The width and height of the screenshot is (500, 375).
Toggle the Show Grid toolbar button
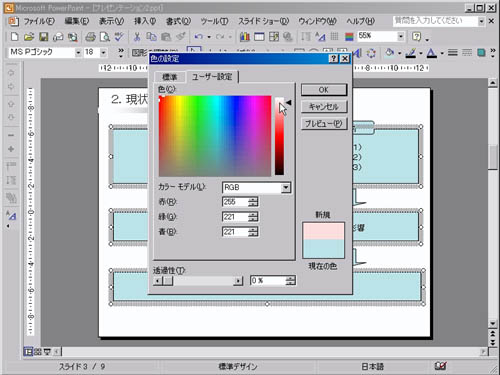[334, 36]
